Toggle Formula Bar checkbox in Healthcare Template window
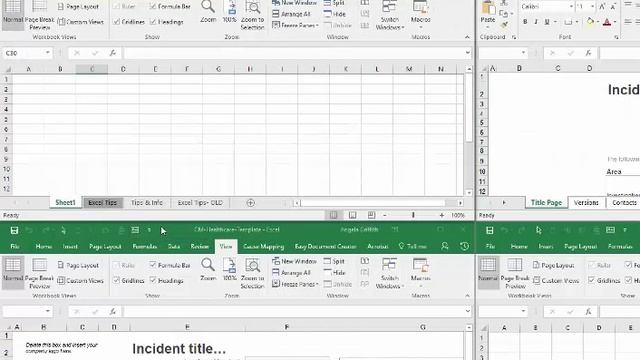The width and height of the screenshot is (640, 360). pyautogui.click(x=153, y=265)
